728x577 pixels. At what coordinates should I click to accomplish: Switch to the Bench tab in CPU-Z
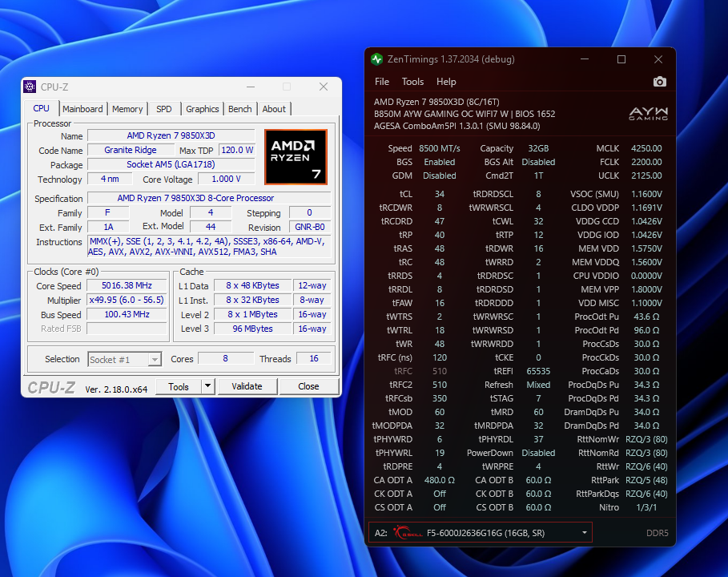[240, 109]
